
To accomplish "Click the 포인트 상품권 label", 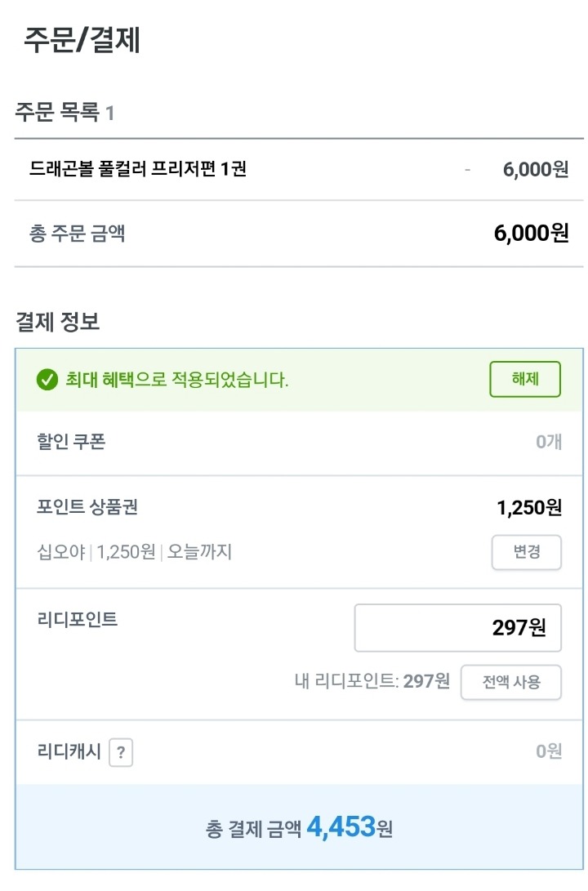I will [87, 507].
